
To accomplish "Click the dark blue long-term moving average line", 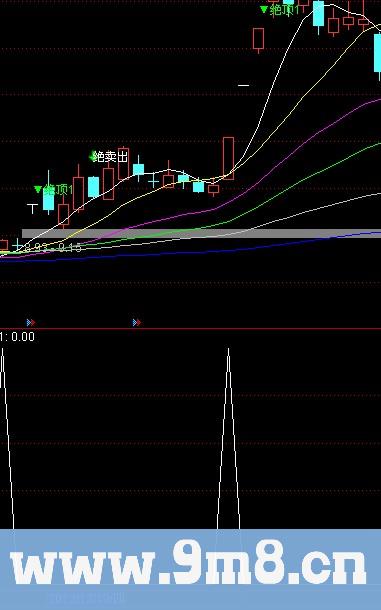I will pyautogui.click(x=190, y=252).
